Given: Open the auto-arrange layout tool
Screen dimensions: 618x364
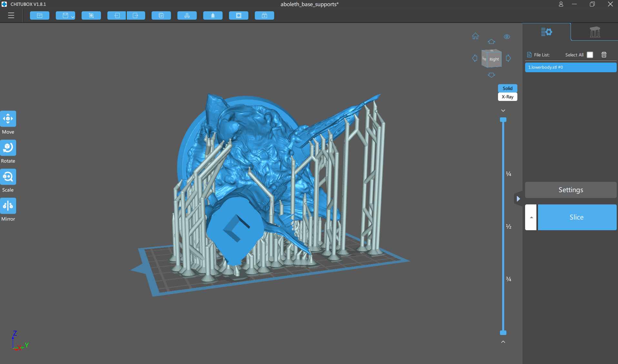Looking at the screenshot, I should tap(187, 15).
